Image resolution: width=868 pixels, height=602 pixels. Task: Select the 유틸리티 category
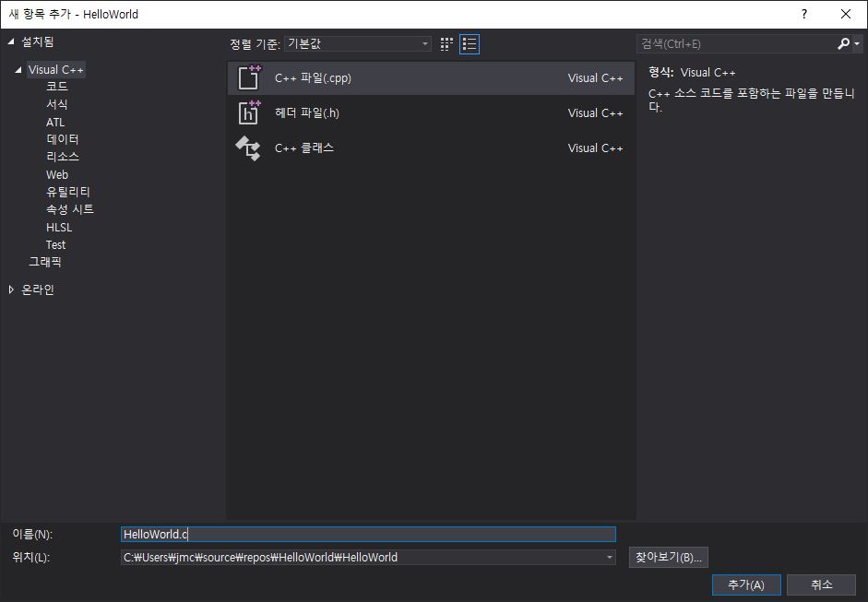click(x=67, y=192)
